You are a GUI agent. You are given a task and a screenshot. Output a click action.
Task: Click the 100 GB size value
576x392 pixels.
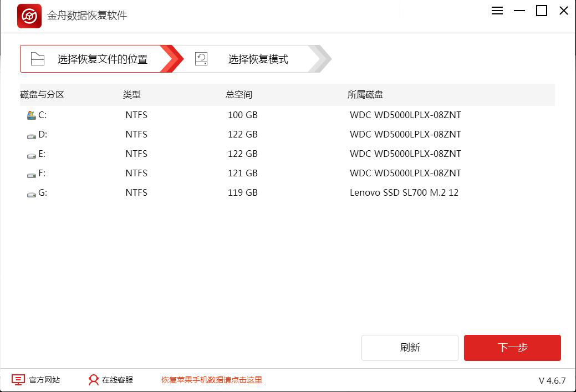(243, 115)
